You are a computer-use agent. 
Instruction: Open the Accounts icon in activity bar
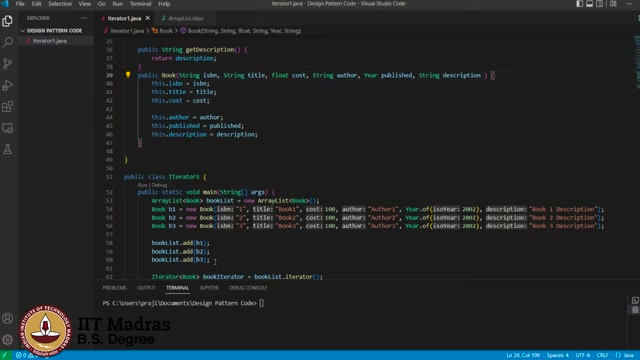(x=7, y=318)
